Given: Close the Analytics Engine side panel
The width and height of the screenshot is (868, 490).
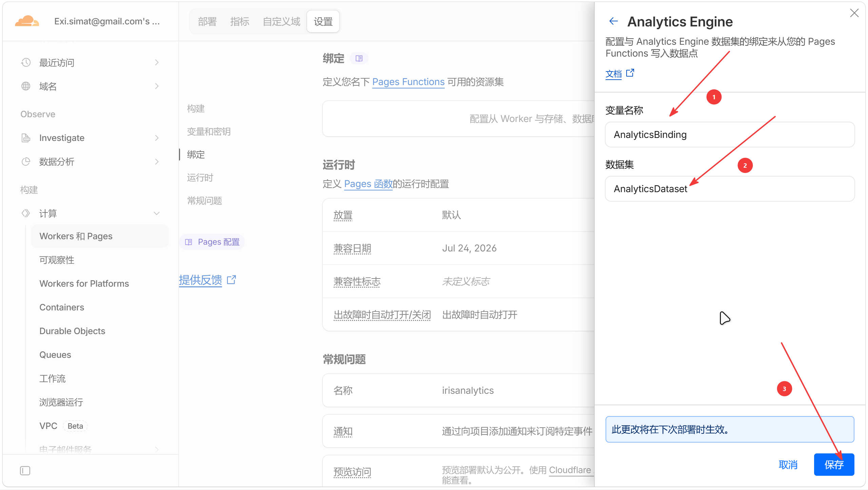Looking at the screenshot, I should point(854,13).
